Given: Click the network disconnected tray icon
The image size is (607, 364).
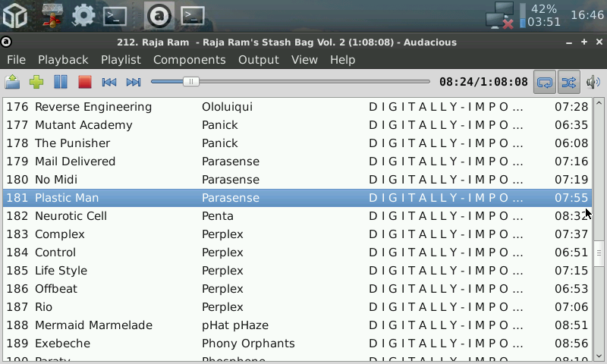Looking at the screenshot, I should [x=500, y=16].
